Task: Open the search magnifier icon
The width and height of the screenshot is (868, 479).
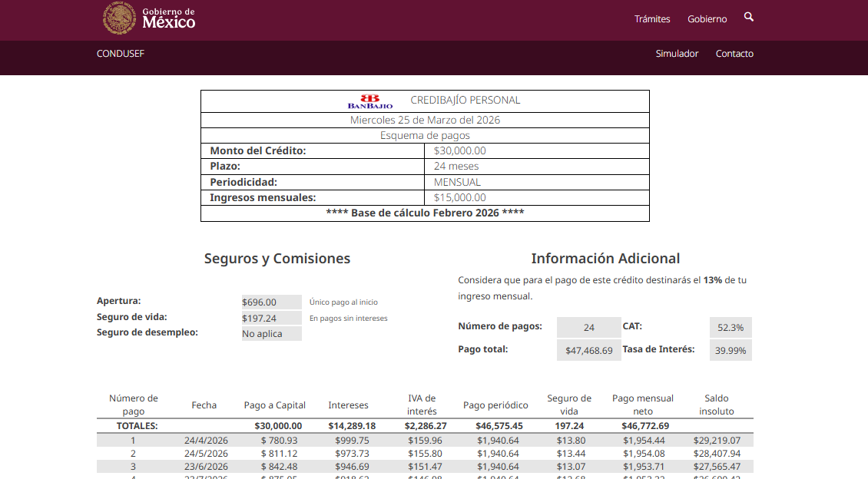Action: coord(748,17)
